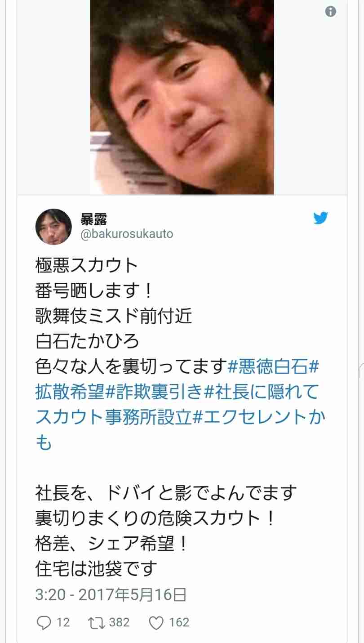The width and height of the screenshot is (364, 643).
Task: Click the line reading 格差、シェア希望!
Action: click(x=110, y=544)
